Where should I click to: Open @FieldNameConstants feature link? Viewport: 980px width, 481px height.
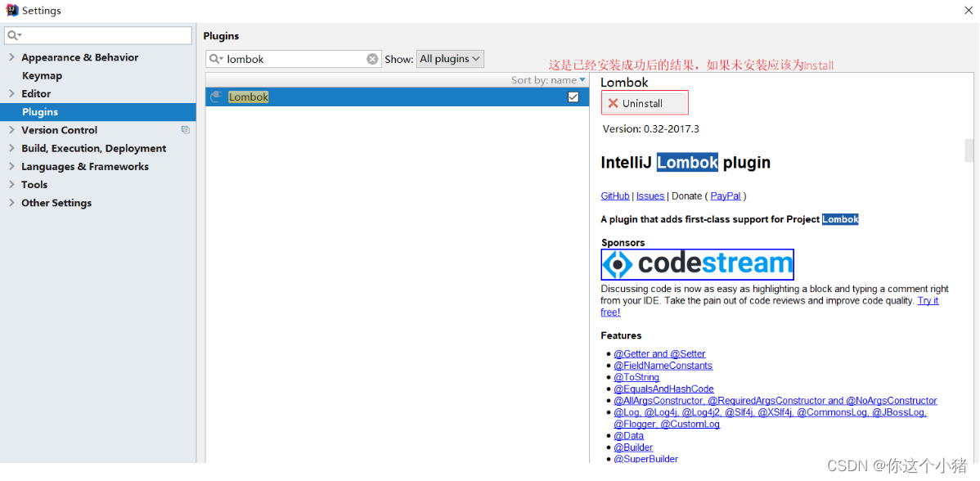click(663, 366)
